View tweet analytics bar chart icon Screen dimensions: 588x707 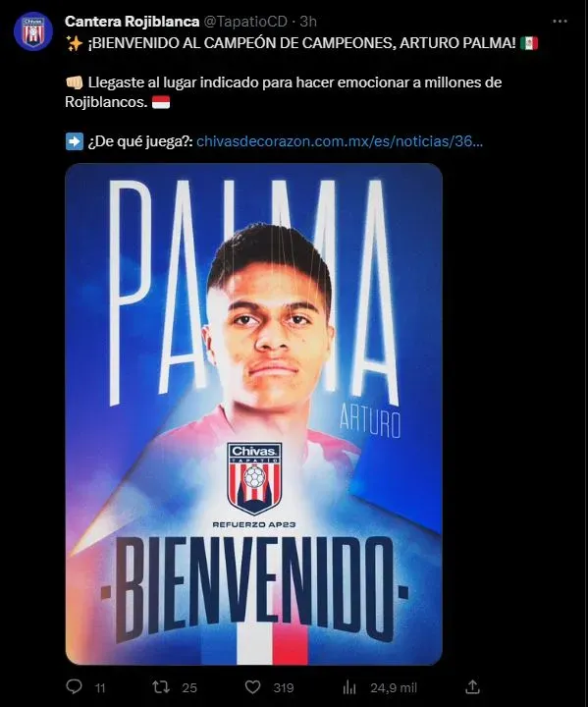click(x=349, y=687)
